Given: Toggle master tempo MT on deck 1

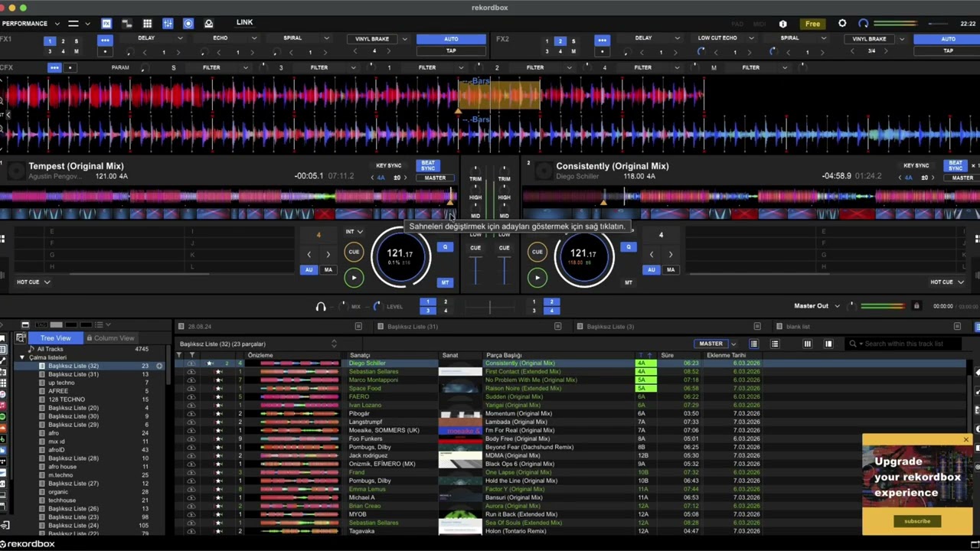Looking at the screenshot, I should (x=445, y=282).
